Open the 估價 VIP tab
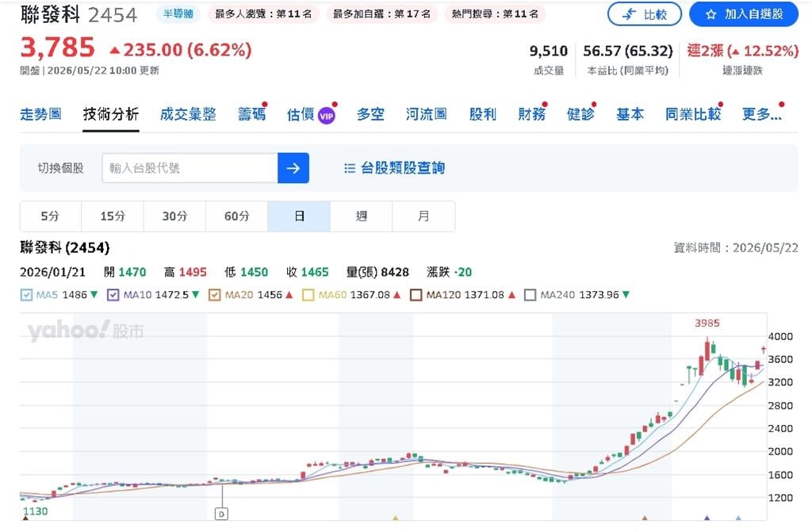Viewport: 812px width, 532px height. [311, 114]
